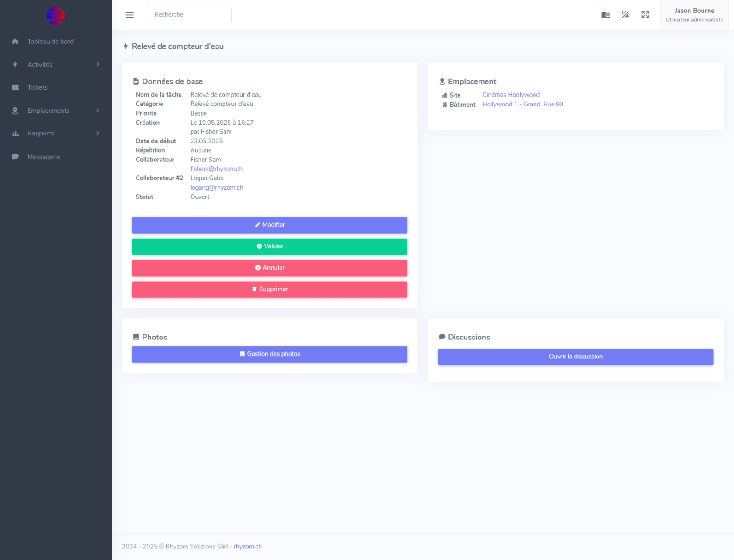Click the Rhyzom logo in sidebar
The width and height of the screenshot is (734, 560).
pyautogui.click(x=56, y=16)
